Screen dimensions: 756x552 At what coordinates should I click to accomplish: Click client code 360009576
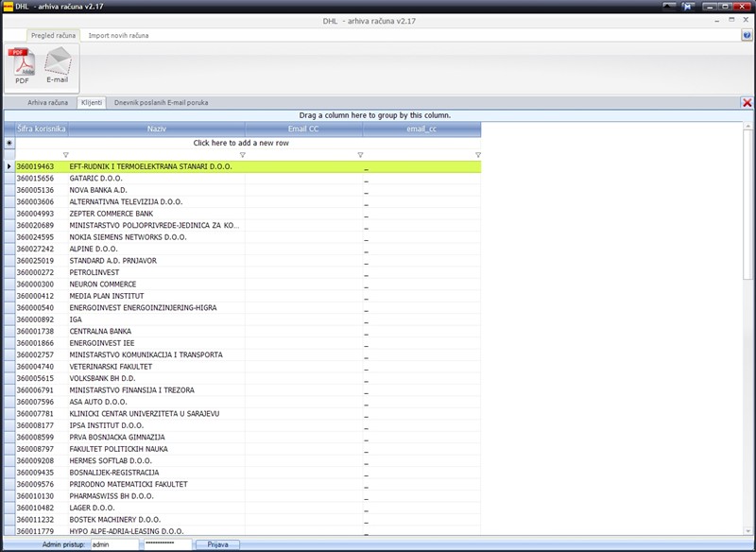42,485
